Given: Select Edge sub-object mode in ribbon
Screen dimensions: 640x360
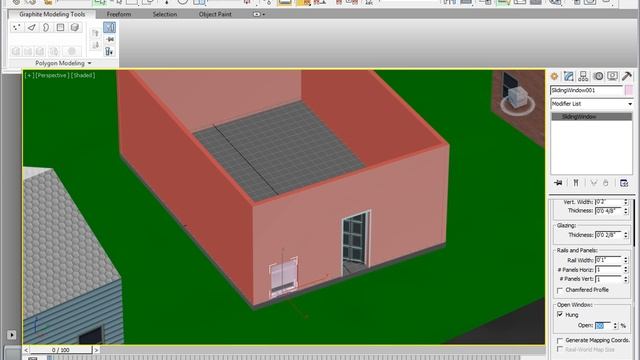Looking at the screenshot, I should click(x=31, y=27).
